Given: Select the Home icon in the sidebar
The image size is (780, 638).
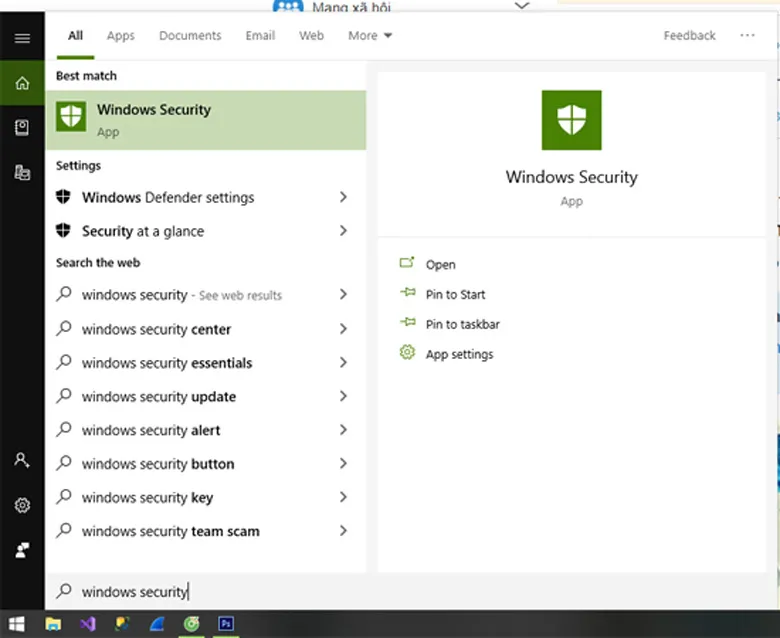Looking at the screenshot, I should 22,83.
